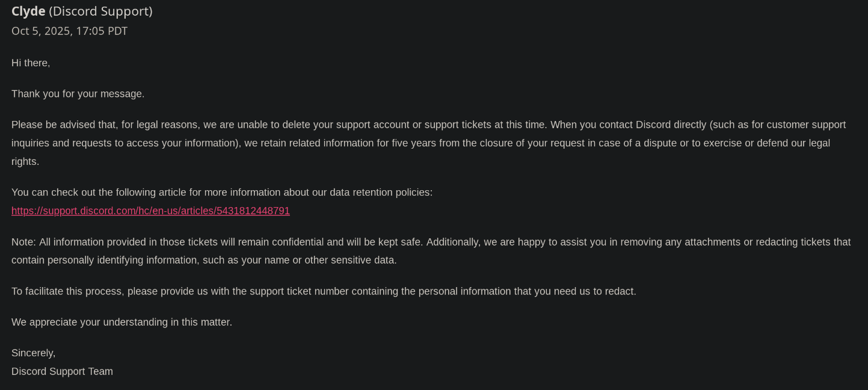Click the Oct 5, 2025 timestamp
The height and width of the screenshot is (390, 868).
69,31
